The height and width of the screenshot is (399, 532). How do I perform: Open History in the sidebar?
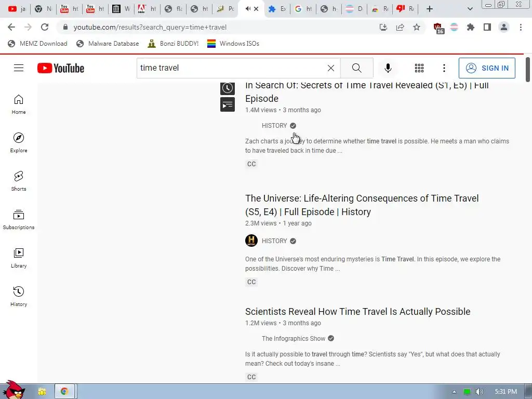[x=19, y=297]
